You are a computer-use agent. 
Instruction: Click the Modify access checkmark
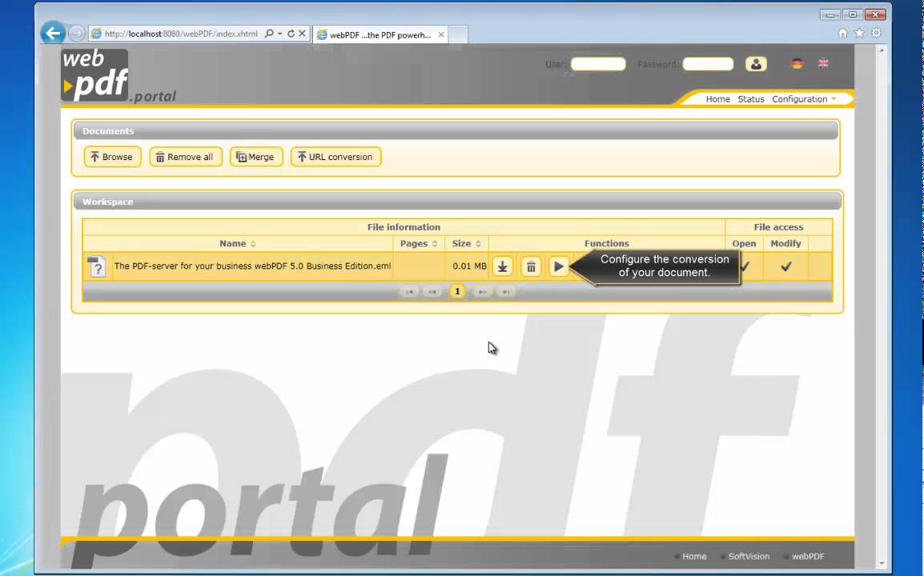point(785,266)
